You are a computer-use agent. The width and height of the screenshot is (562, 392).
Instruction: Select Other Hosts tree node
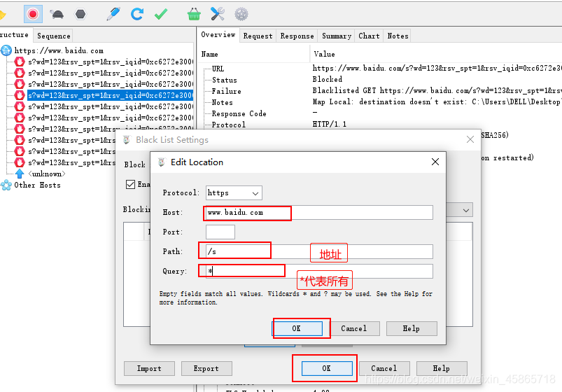pyautogui.click(x=37, y=185)
